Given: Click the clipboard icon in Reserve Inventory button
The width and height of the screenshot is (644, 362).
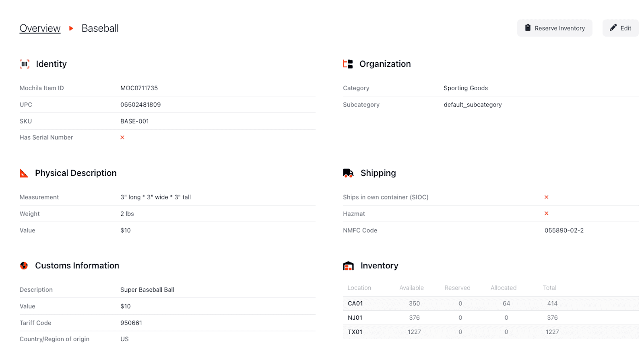Looking at the screenshot, I should (528, 28).
